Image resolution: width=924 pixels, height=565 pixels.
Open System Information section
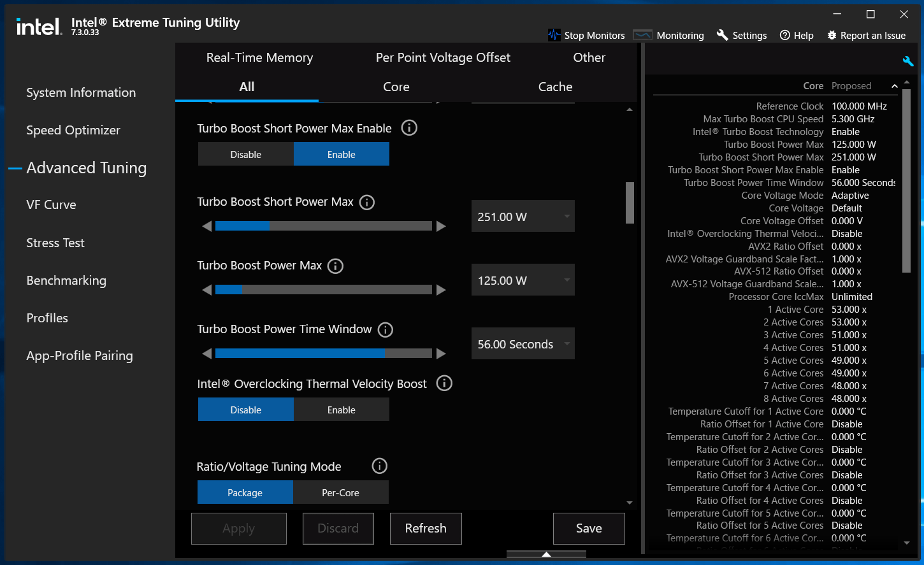[81, 92]
